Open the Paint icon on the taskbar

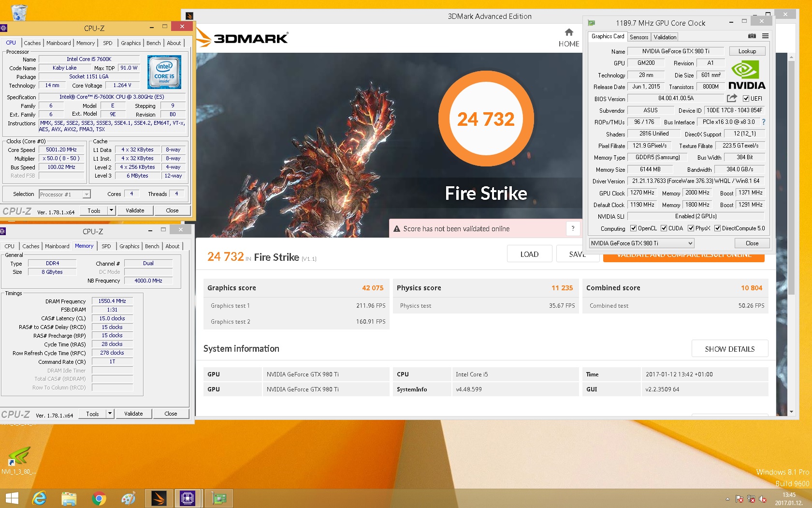click(129, 498)
